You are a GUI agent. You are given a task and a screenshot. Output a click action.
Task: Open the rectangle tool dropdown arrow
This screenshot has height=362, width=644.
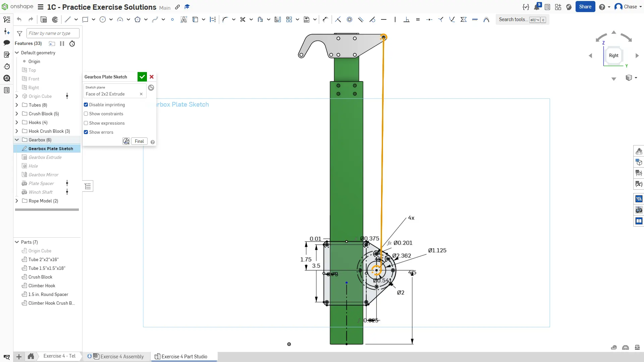(94, 19)
